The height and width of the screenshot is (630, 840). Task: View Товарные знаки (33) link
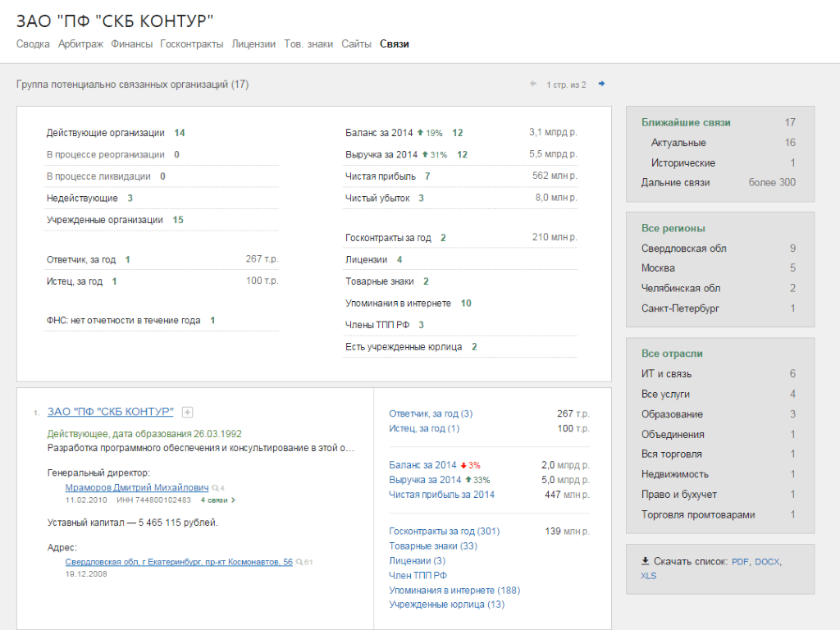coord(433,546)
